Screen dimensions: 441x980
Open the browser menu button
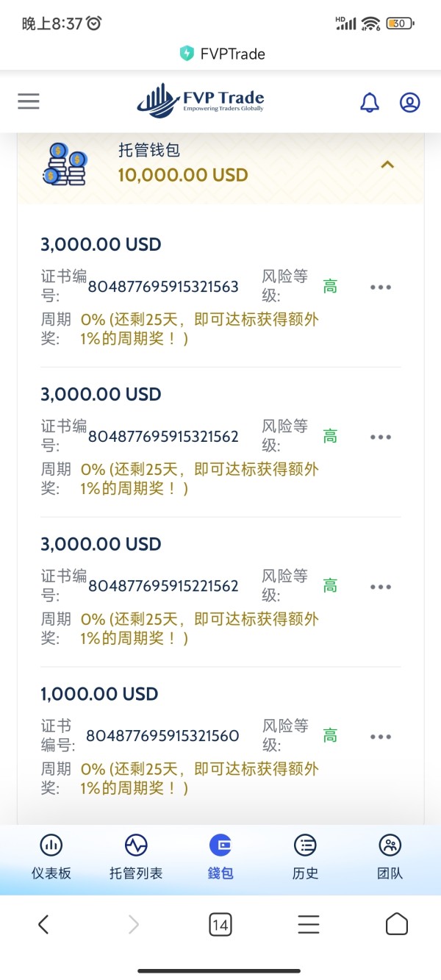click(x=309, y=924)
